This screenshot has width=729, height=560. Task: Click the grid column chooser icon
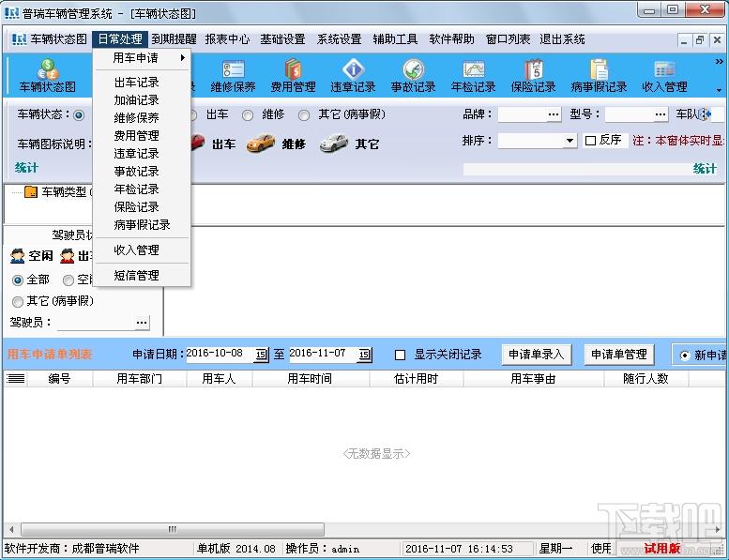pyautogui.click(x=15, y=379)
